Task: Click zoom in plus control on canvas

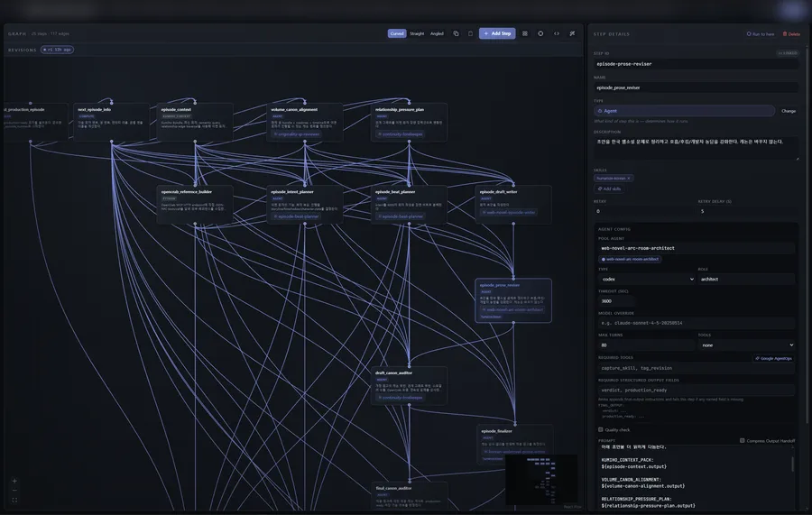Action: 14,481
